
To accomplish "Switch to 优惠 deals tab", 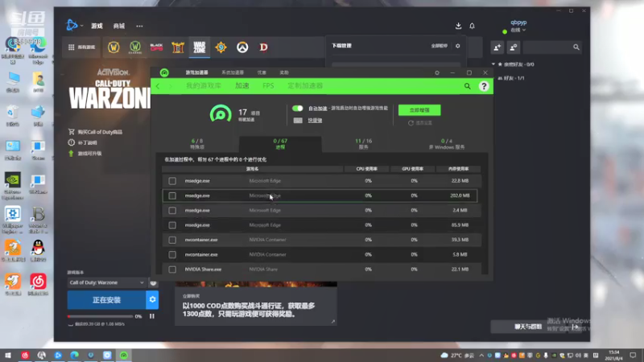I will pyautogui.click(x=262, y=72).
